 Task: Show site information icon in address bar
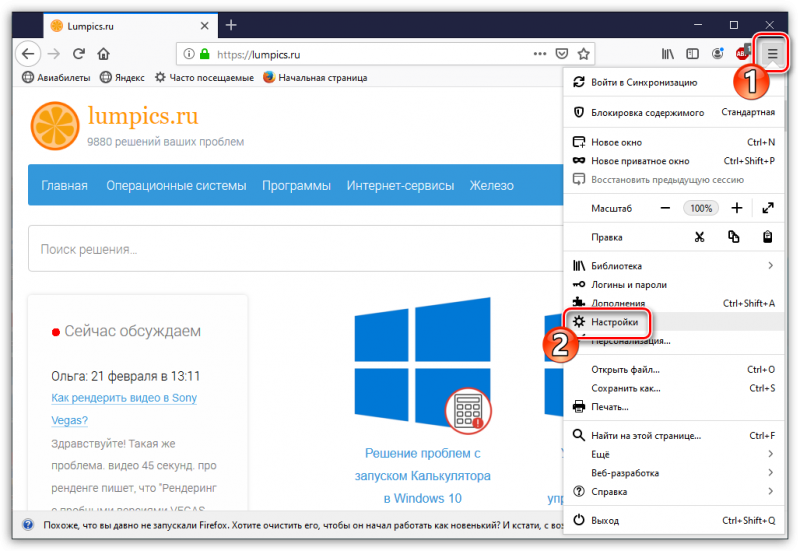coord(189,54)
